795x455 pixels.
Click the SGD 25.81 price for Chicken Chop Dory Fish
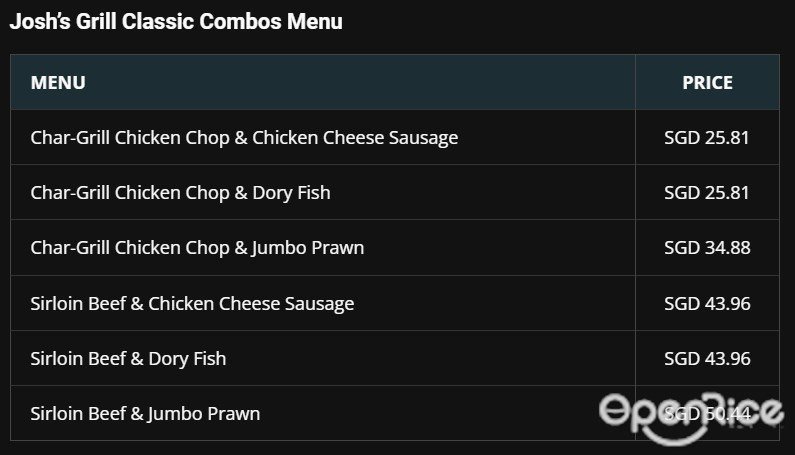click(707, 193)
